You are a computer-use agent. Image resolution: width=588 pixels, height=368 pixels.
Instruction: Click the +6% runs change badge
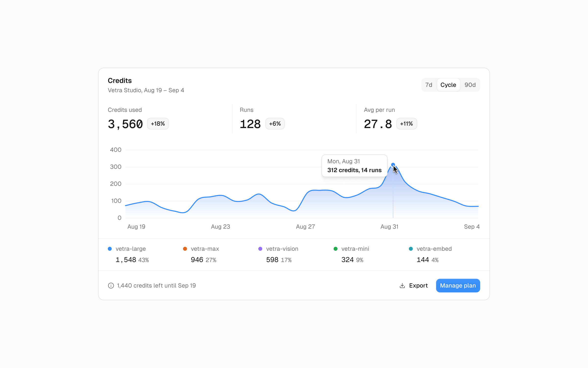click(275, 124)
